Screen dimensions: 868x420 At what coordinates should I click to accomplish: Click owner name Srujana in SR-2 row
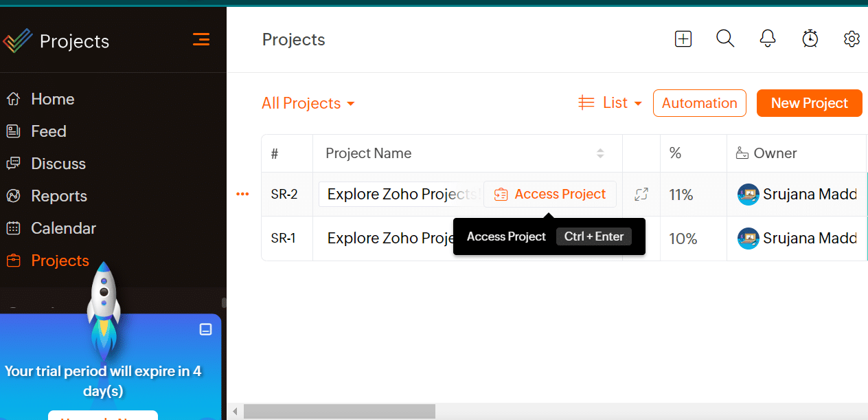tap(810, 195)
